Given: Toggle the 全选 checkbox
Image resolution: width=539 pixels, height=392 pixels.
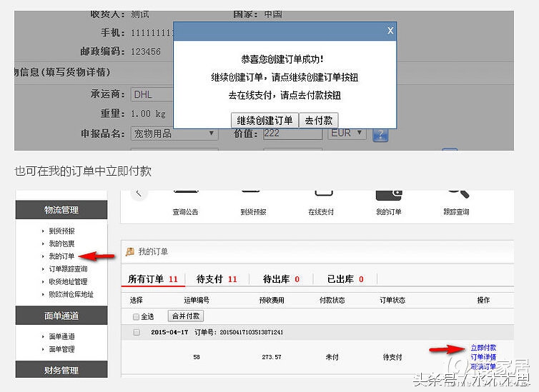Looking at the screenshot, I should click(136, 317).
